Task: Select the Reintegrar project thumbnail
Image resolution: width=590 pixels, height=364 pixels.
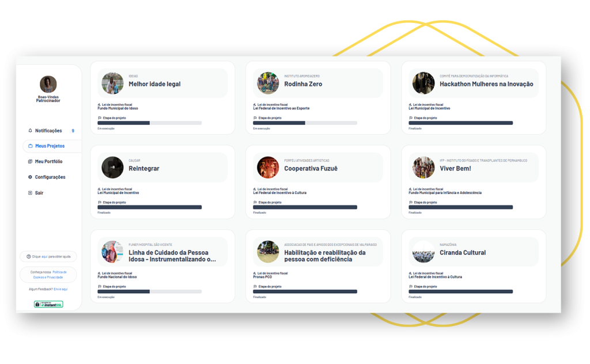Action: (112, 168)
